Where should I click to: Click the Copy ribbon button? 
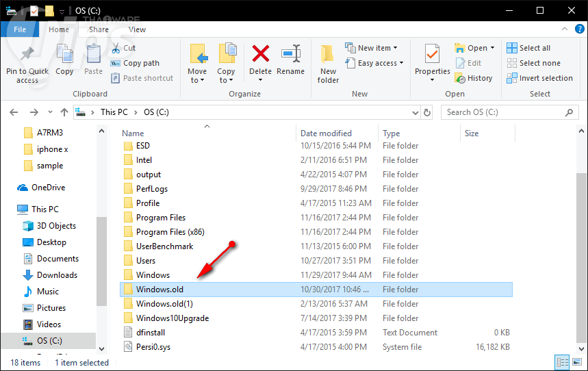coord(64,60)
